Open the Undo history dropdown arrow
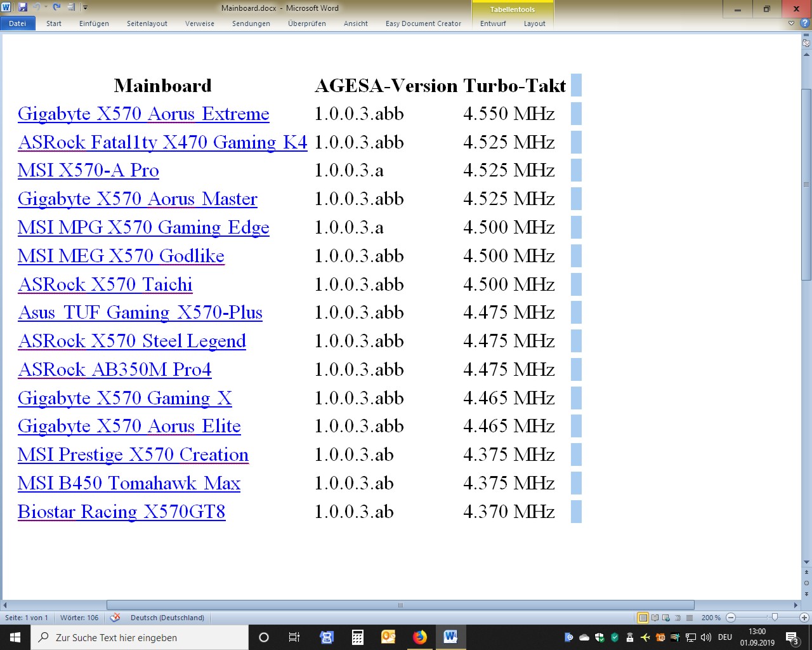 tap(46, 8)
